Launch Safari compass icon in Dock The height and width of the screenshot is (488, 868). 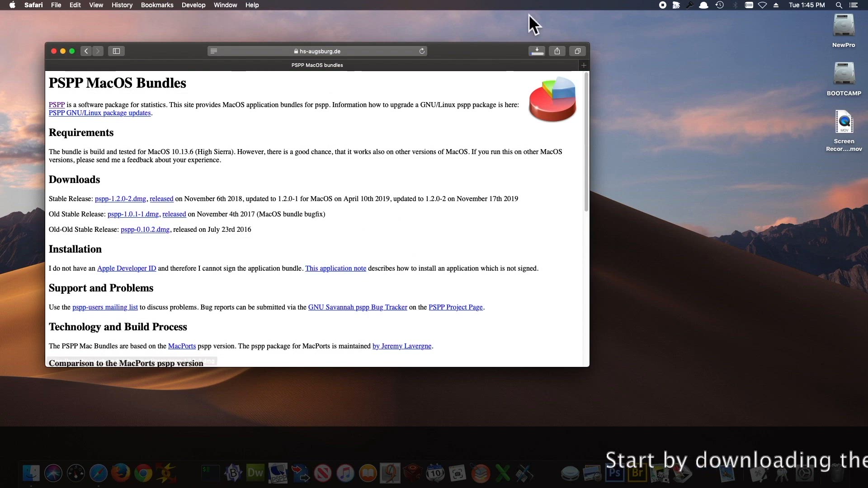[x=99, y=473]
